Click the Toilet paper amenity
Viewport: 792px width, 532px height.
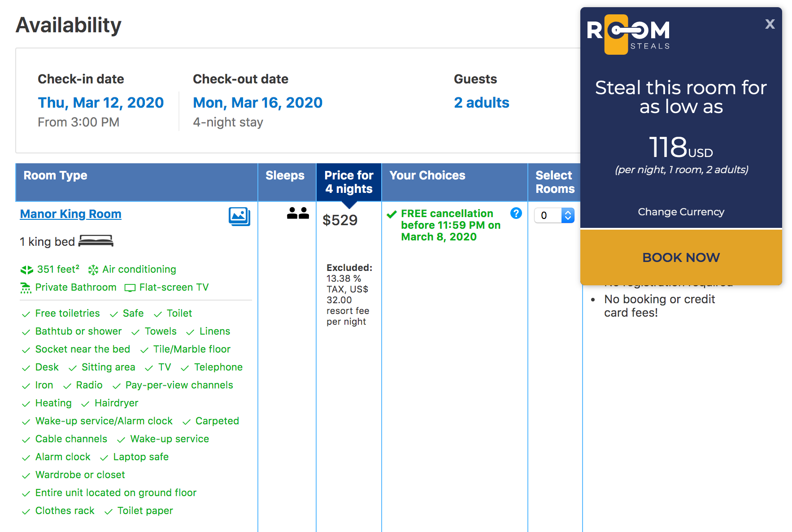coord(145,510)
